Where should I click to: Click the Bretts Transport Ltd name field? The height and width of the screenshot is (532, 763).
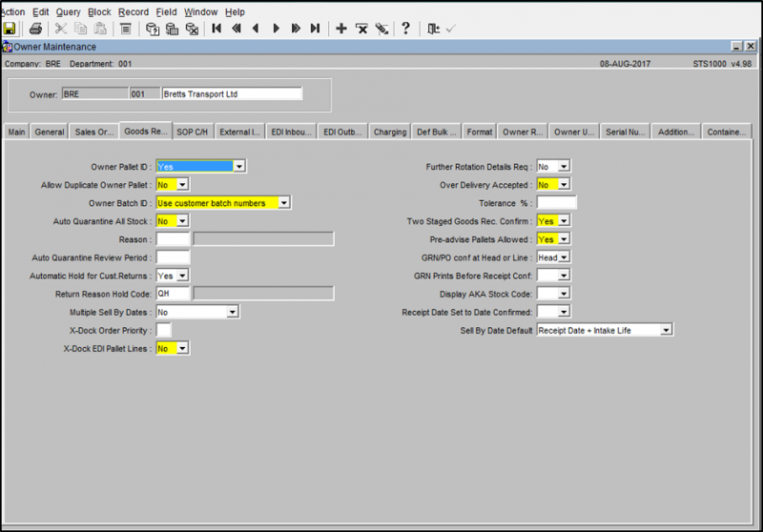click(x=232, y=93)
